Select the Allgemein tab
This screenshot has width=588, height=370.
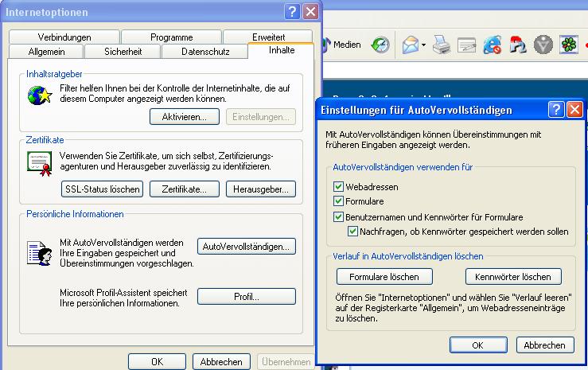point(46,52)
